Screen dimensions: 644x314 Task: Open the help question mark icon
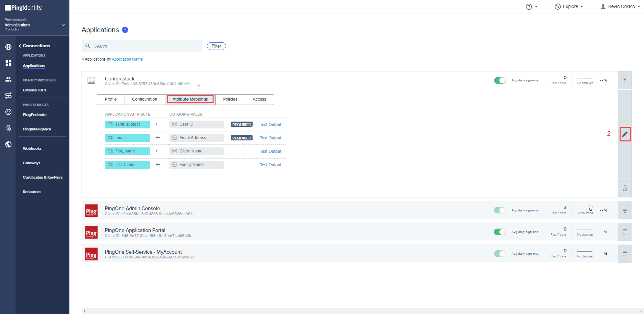[x=529, y=7]
